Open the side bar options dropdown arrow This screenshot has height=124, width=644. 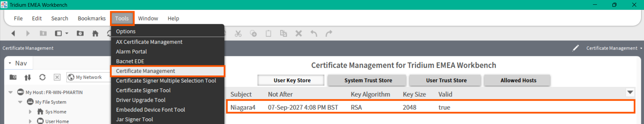click(x=67, y=33)
